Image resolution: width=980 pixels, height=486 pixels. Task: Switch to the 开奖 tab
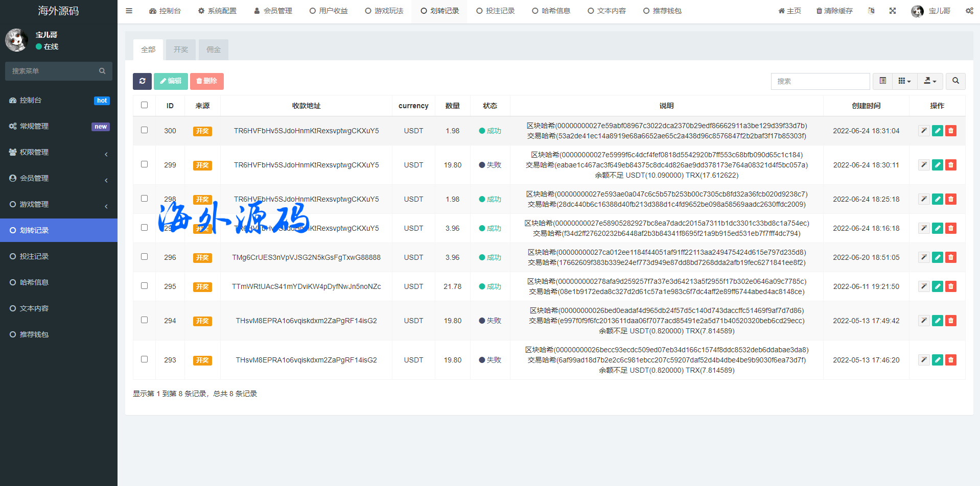(x=181, y=50)
